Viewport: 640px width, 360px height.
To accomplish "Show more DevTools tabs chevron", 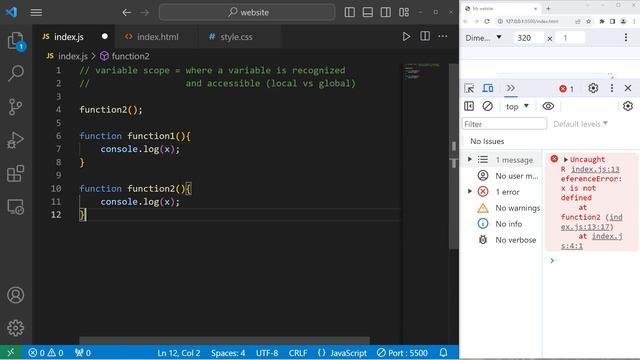I will point(511,88).
